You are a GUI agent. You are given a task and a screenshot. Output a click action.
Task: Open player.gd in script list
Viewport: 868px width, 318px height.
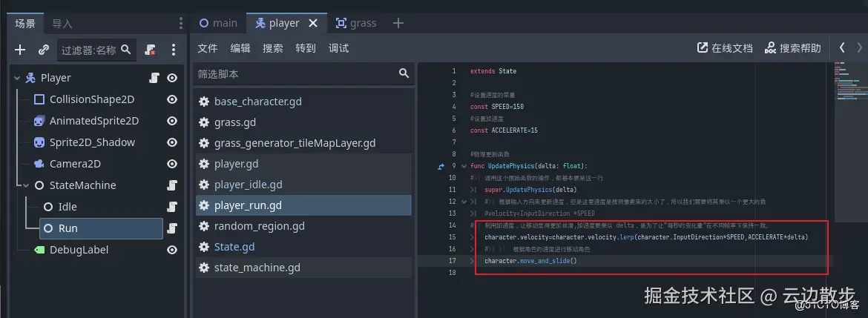[303, 164]
